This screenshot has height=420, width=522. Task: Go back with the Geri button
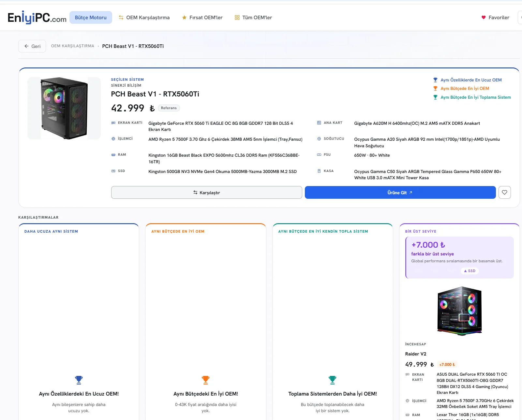point(32,46)
